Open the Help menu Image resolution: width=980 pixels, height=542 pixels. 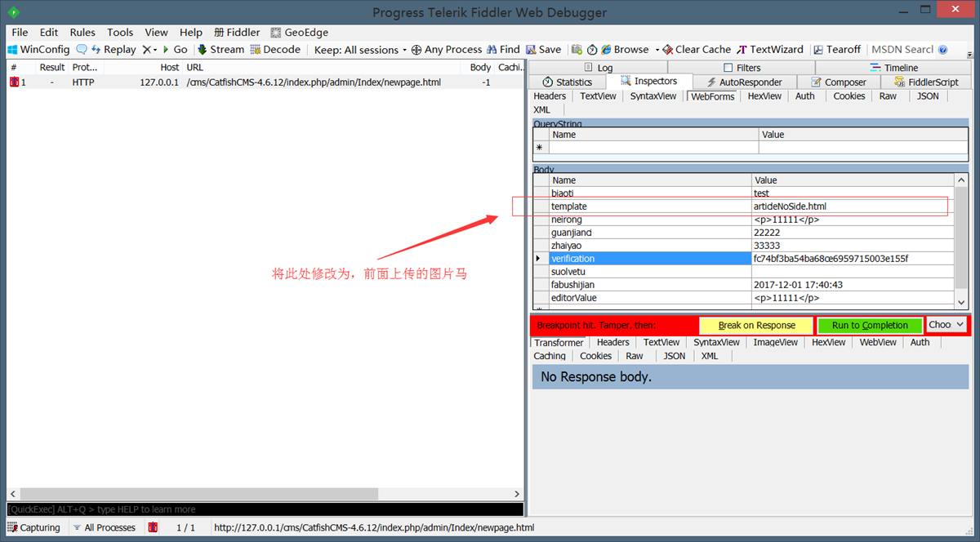[x=190, y=32]
